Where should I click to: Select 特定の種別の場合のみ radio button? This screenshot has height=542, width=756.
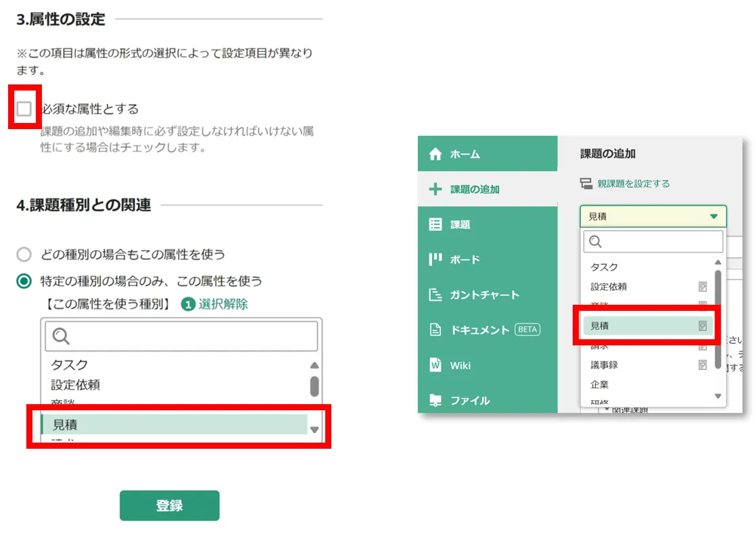coord(24,280)
